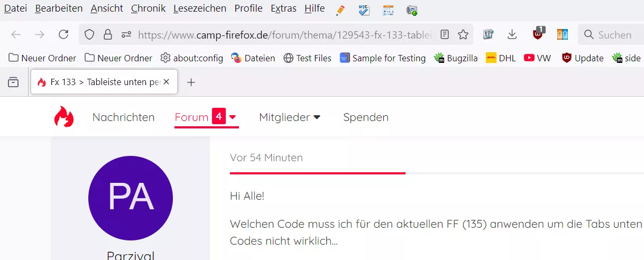Viewport: 644px width, 260px height.
Task: Toggle Reader View icon in the address bar
Action: tap(445, 35)
